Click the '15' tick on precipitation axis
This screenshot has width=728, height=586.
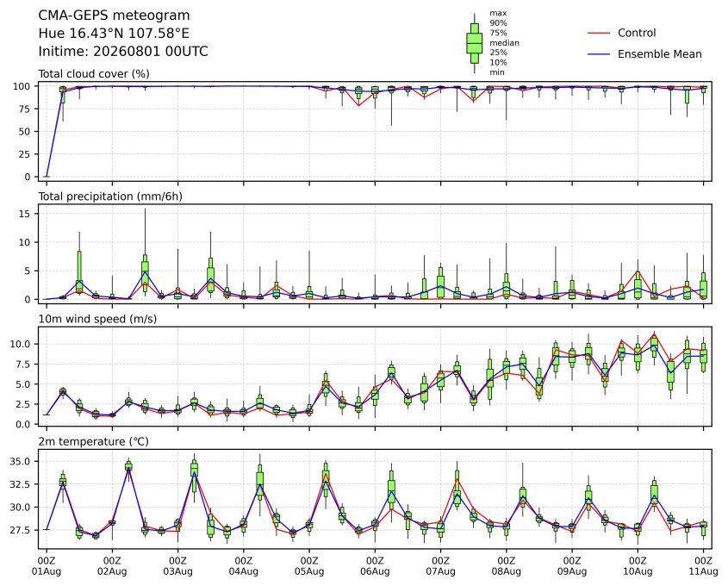pyautogui.click(x=25, y=214)
